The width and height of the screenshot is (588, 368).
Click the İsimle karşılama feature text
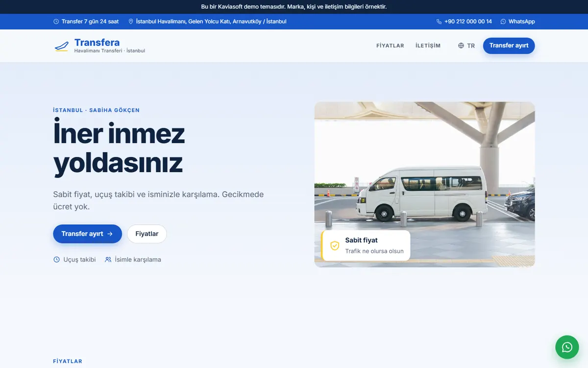click(138, 260)
